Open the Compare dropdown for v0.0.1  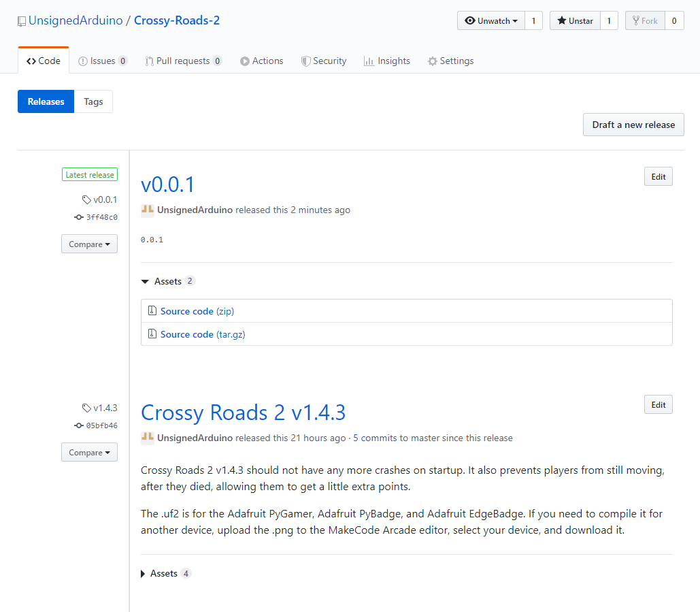pos(89,244)
